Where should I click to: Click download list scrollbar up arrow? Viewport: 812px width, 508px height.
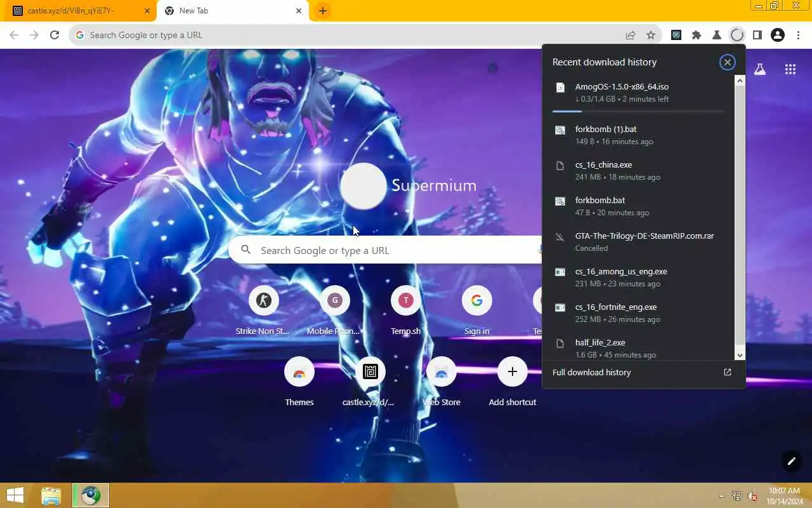(740, 80)
